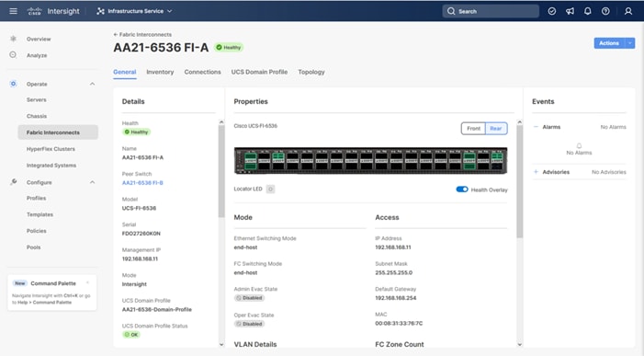Open the hamburger navigation menu
The image size is (644, 356).
coord(13,11)
